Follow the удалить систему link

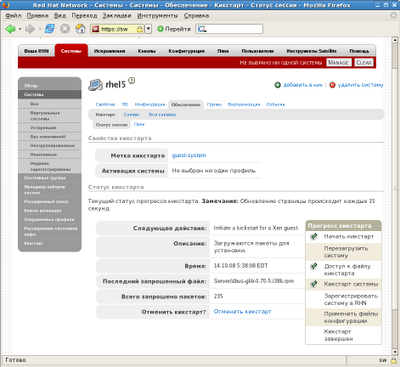[360, 85]
